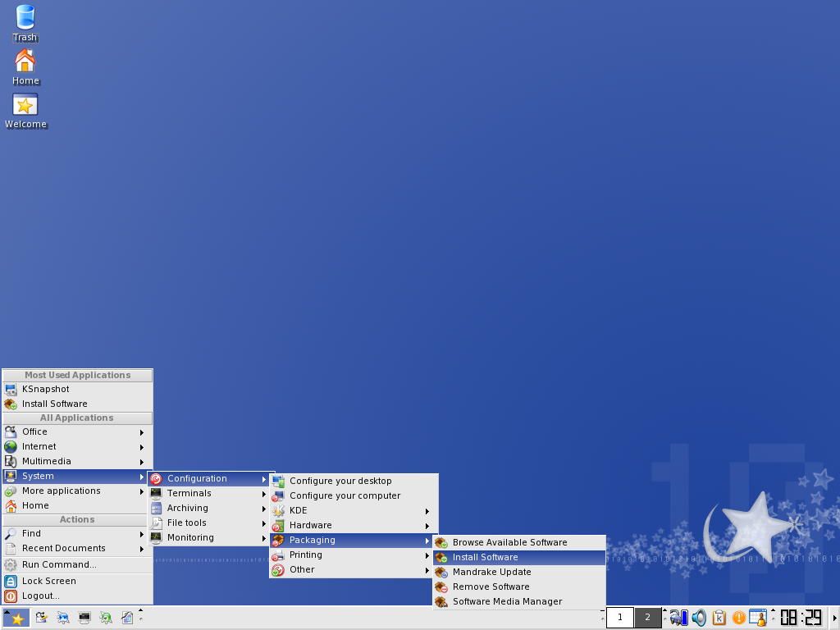Click the Archiving menu icon

click(156, 509)
